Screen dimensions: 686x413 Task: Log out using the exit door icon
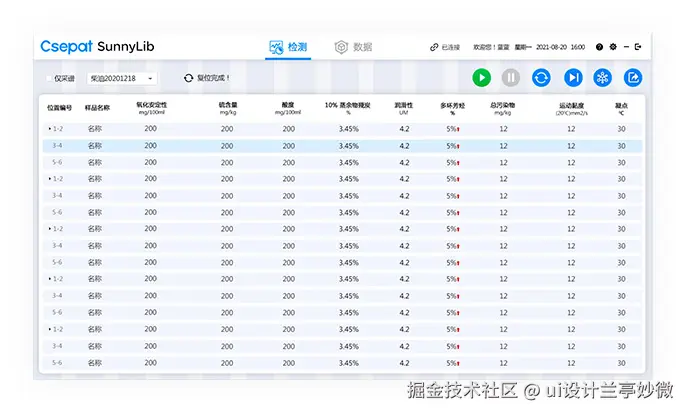(x=638, y=47)
